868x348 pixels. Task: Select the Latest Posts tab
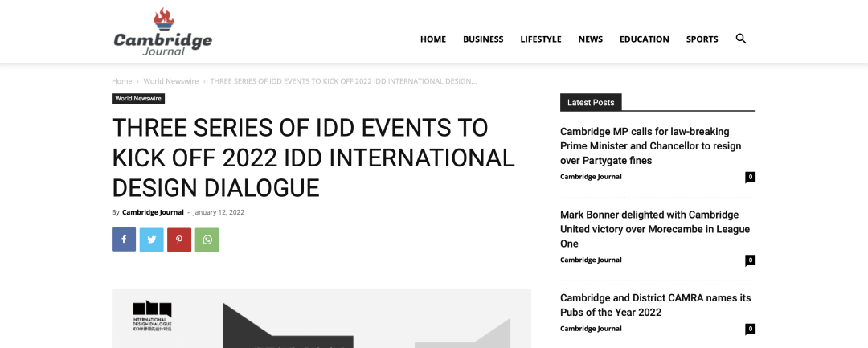[591, 102]
